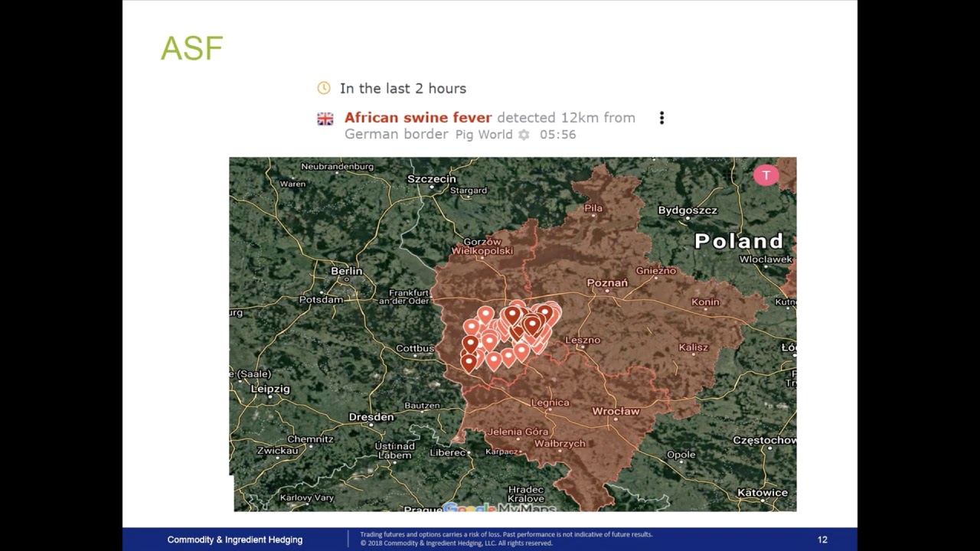Viewport: 980px width, 551px height.
Task: Click the Gniezno label on the map
Action: [x=656, y=271]
